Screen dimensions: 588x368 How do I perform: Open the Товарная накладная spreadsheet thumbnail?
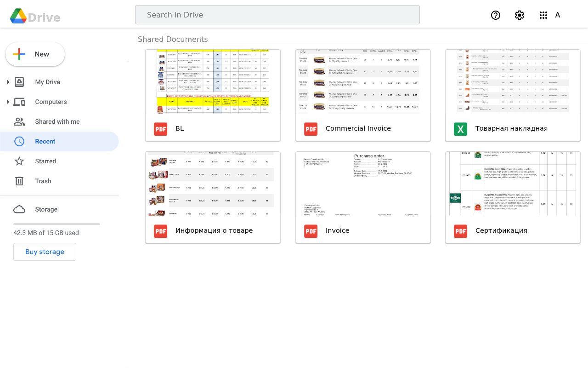click(x=513, y=81)
